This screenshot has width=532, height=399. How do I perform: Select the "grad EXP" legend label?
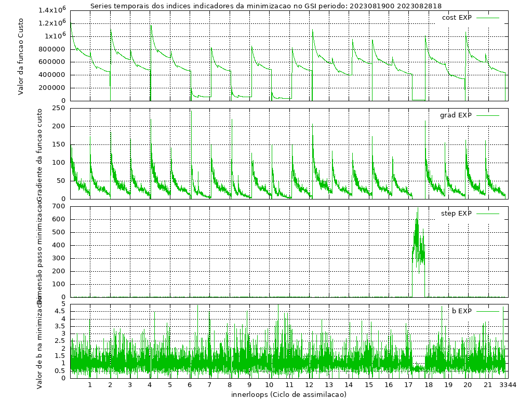[x=456, y=115]
